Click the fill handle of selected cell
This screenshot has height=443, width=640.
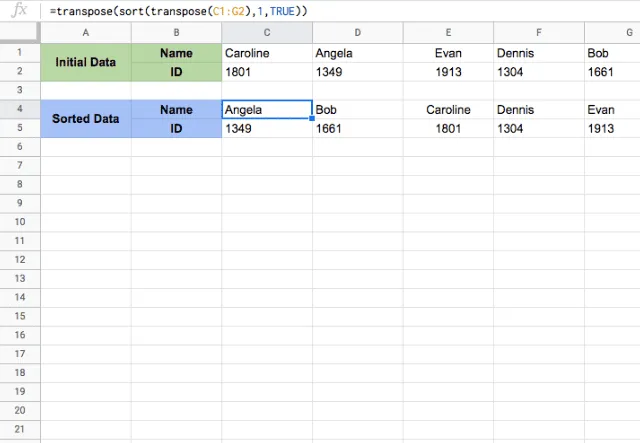click(312, 118)
